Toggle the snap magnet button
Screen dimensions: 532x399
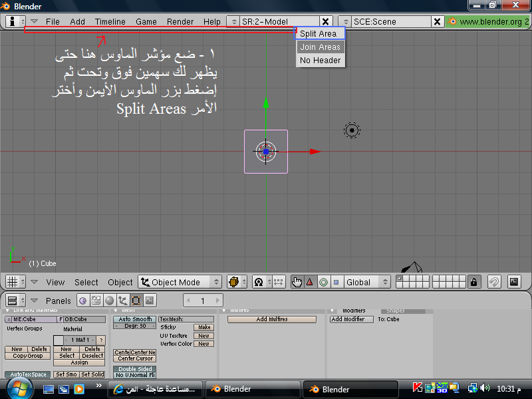click(494, 282)
